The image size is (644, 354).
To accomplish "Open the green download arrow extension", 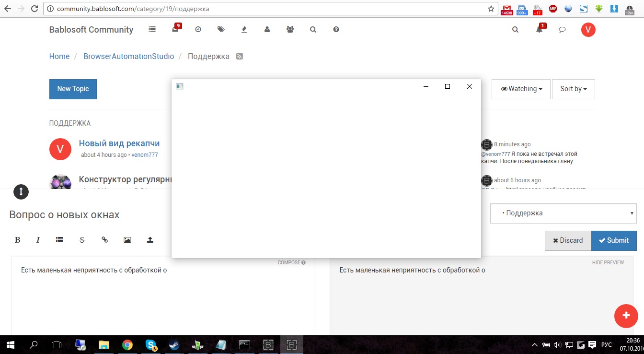I will [x=599, y=8].
